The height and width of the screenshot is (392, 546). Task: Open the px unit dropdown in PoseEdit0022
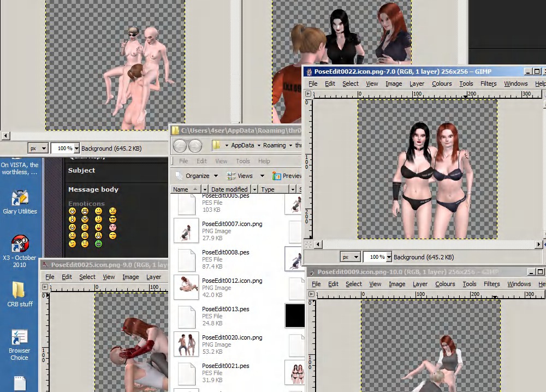point(350,257)
